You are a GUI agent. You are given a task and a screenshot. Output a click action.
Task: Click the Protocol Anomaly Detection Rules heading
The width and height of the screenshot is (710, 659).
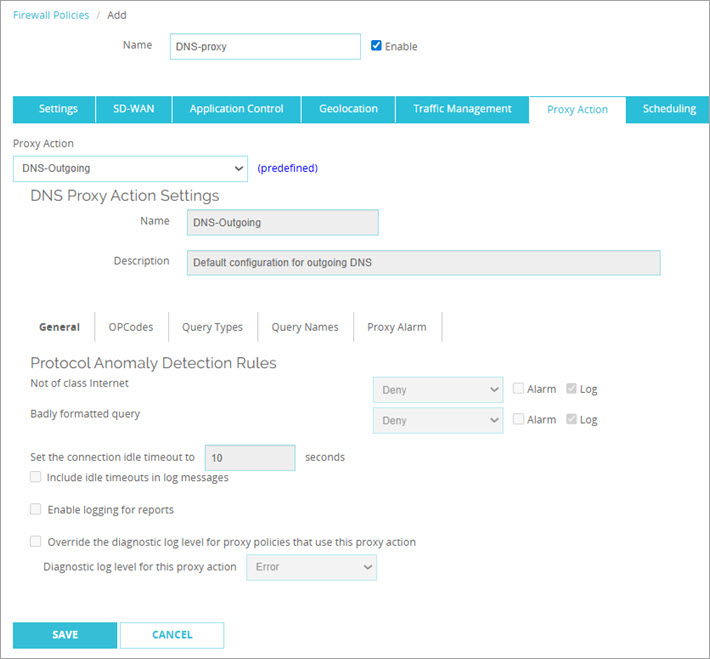point(153,363)
